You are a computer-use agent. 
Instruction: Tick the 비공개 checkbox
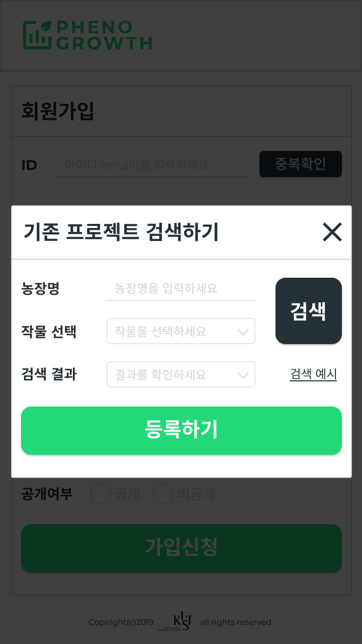tap(163, 494)
